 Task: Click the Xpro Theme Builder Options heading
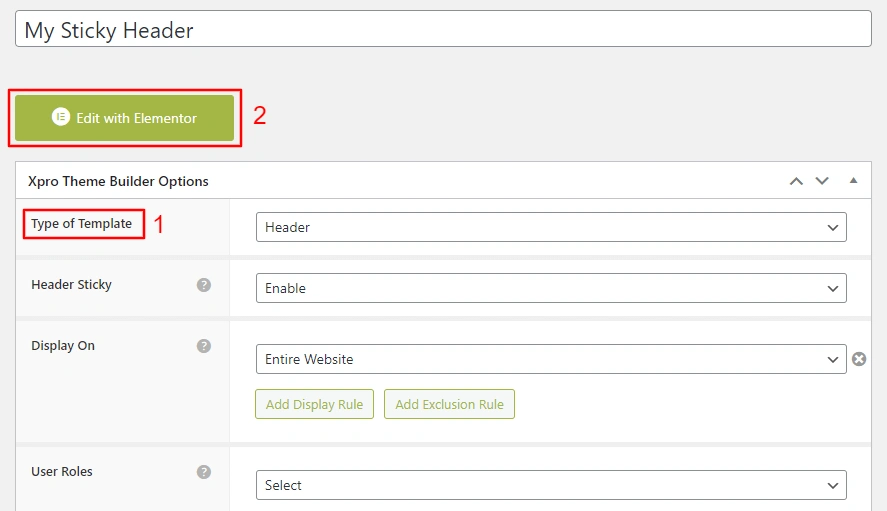click(x=120, y=181)
